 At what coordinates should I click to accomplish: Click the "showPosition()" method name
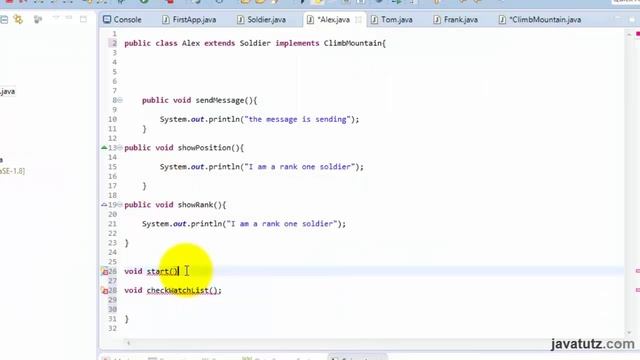pos(208,147)
